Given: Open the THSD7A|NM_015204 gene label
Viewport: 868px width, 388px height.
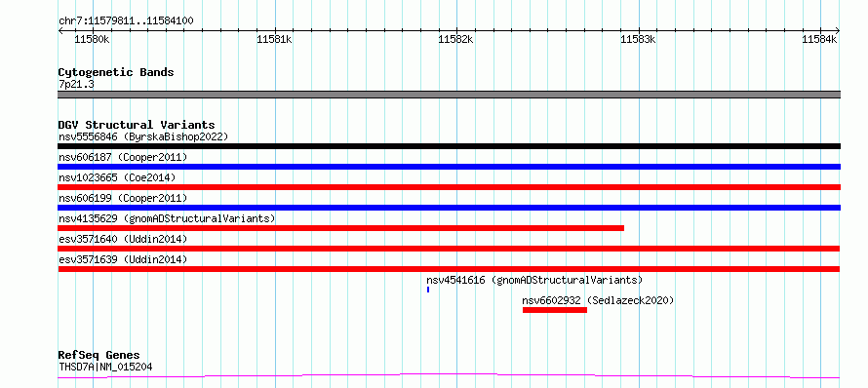Looking at the screenshot, I should coord(105,367).
